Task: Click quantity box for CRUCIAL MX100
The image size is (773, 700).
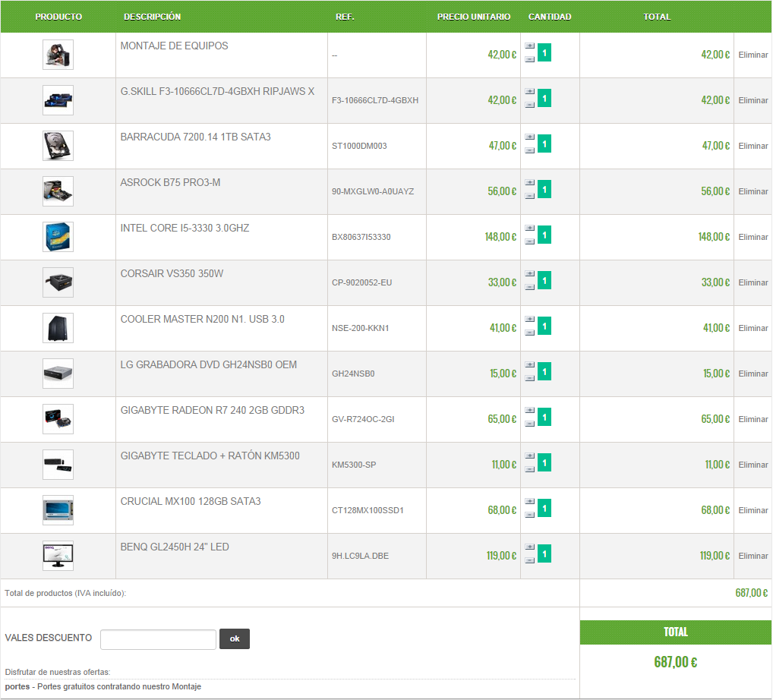Action: (544, 508)
